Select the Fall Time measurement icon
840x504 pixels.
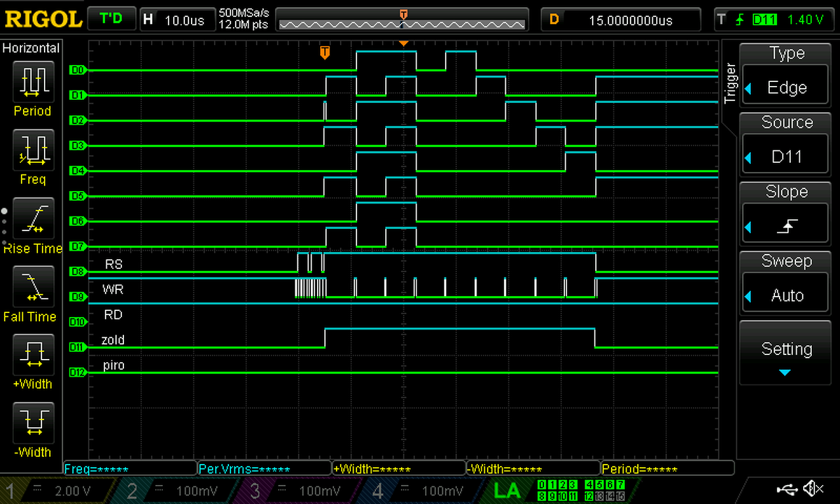[x=32, y=285]
